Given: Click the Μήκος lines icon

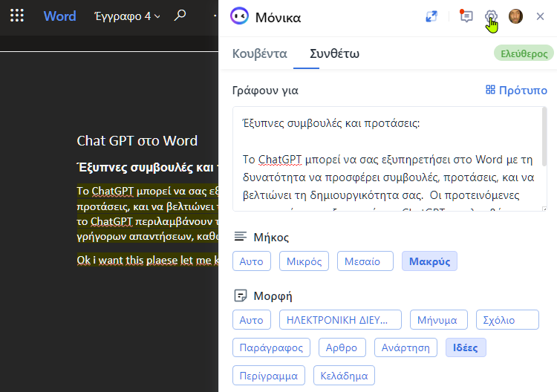Looking at the screenshot, I should point(241,236).
